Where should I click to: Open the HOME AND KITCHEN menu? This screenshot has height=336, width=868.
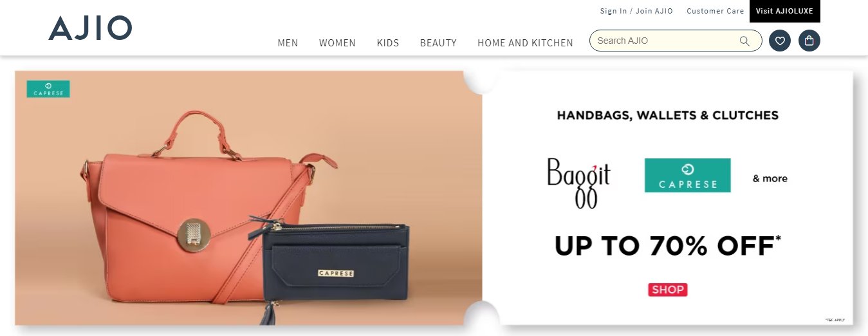[525, 43]
